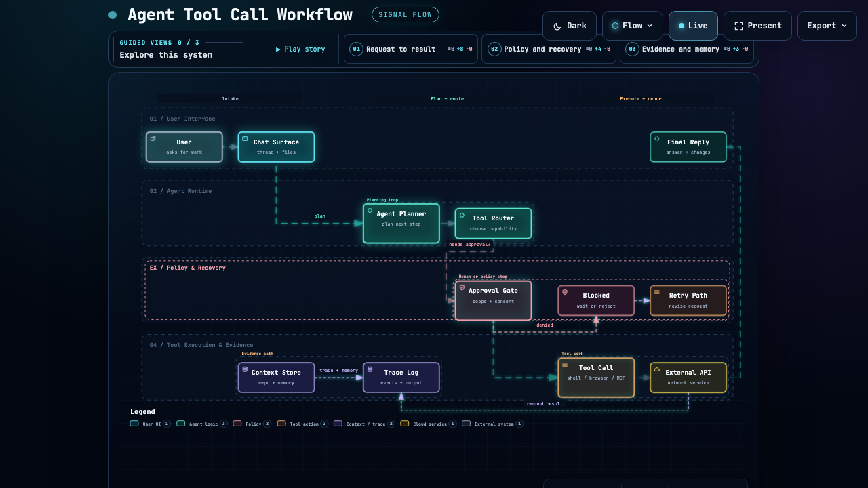868x488 pixels.
Task: Click the Present button
Action: [757, 26]
